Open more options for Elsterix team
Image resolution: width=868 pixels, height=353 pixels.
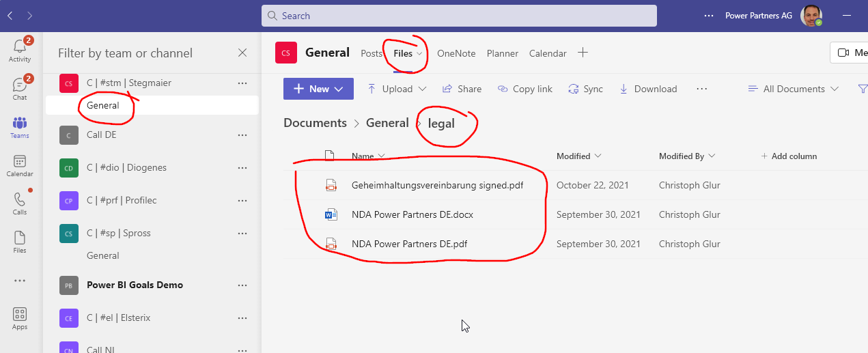(x=242, y=317)
